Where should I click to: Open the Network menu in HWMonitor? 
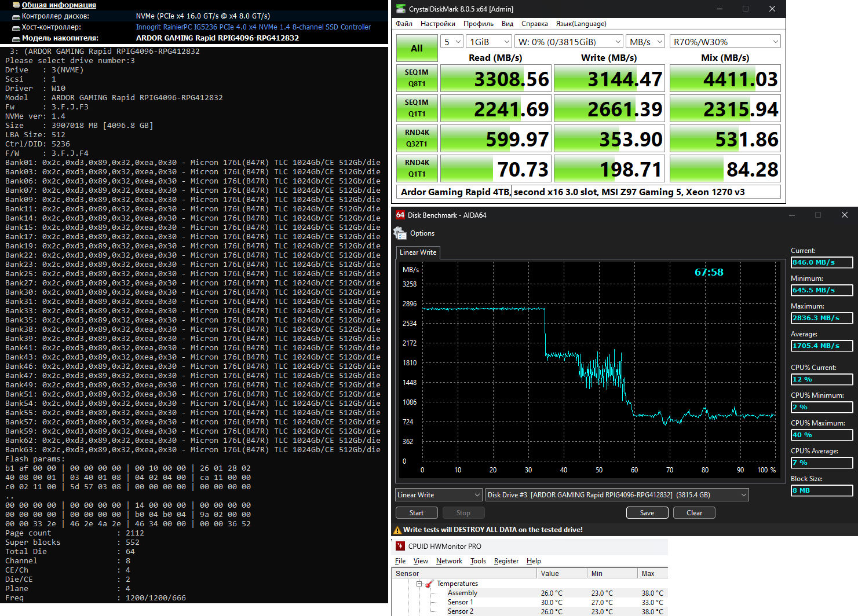449,561
